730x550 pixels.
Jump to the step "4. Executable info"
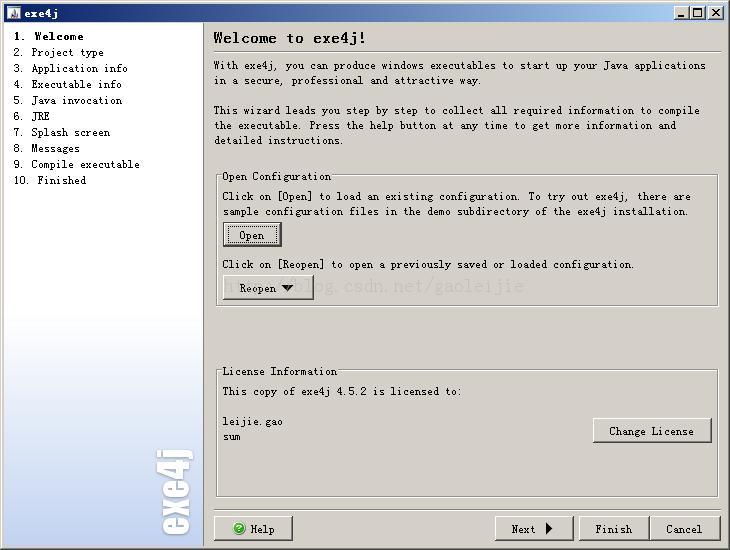[68, 84]
